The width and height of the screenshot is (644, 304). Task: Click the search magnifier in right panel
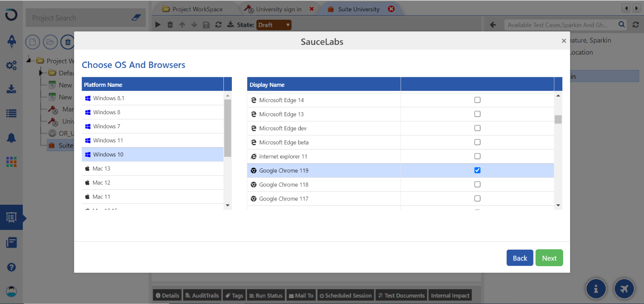(x=622, y=25)
